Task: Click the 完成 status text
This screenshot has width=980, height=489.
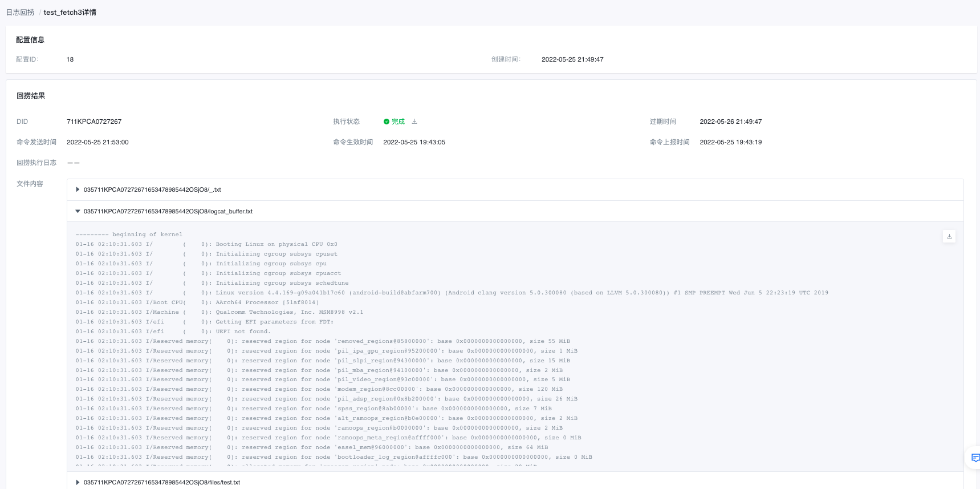Action: tap(398, 122)
